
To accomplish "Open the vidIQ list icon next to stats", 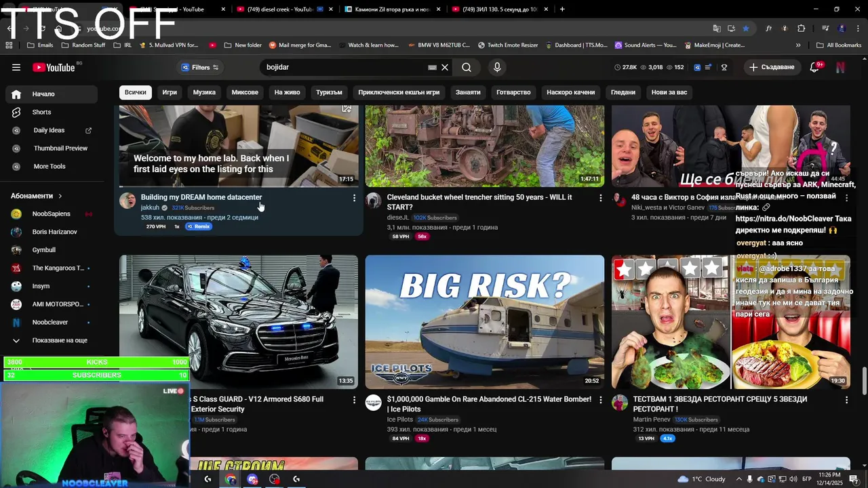I will pos(708,67).
